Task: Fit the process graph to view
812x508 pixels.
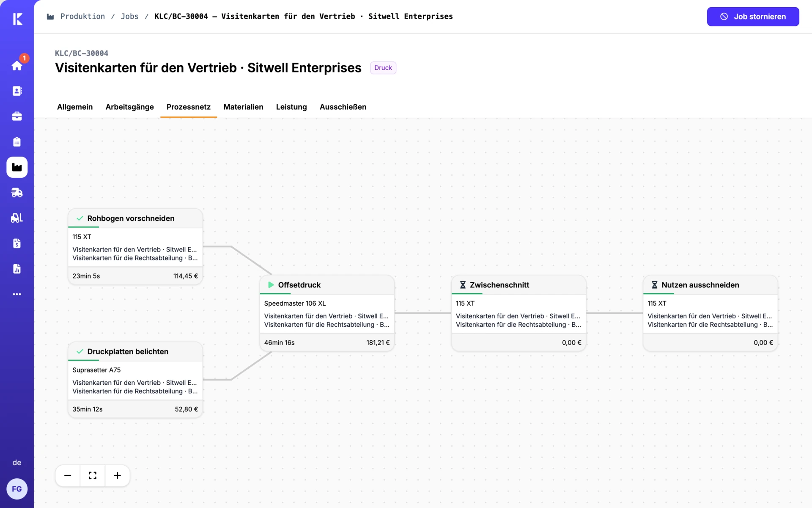Action: (93, 475)
